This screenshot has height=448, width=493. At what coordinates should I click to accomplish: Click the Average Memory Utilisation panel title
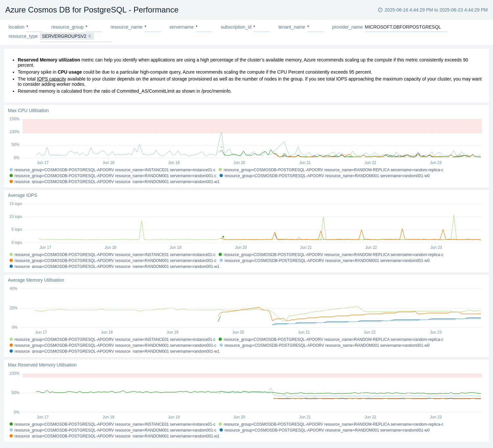36,280
